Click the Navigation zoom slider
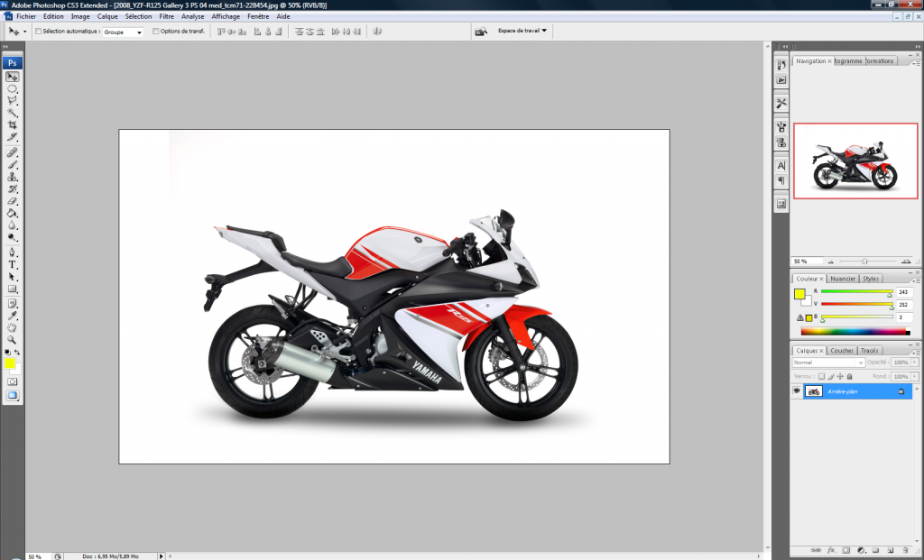The image size is (924, 560). click(864, 262)
